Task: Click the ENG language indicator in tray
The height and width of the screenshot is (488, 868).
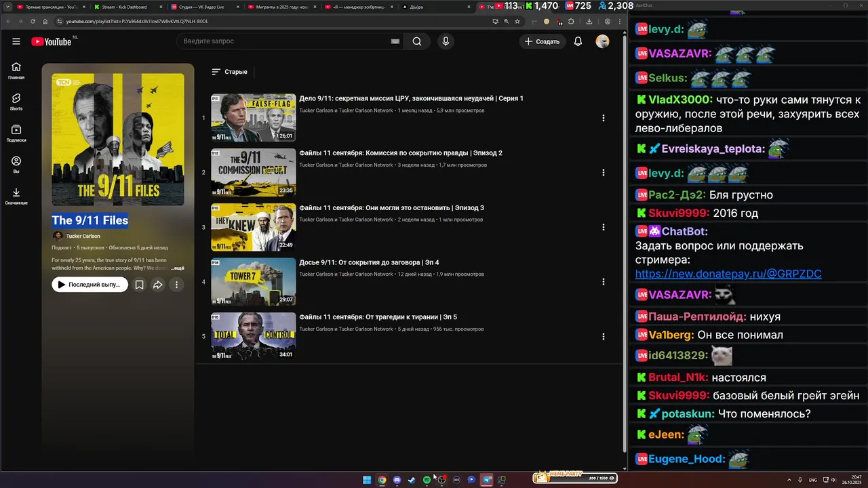Action: [813, 480]
